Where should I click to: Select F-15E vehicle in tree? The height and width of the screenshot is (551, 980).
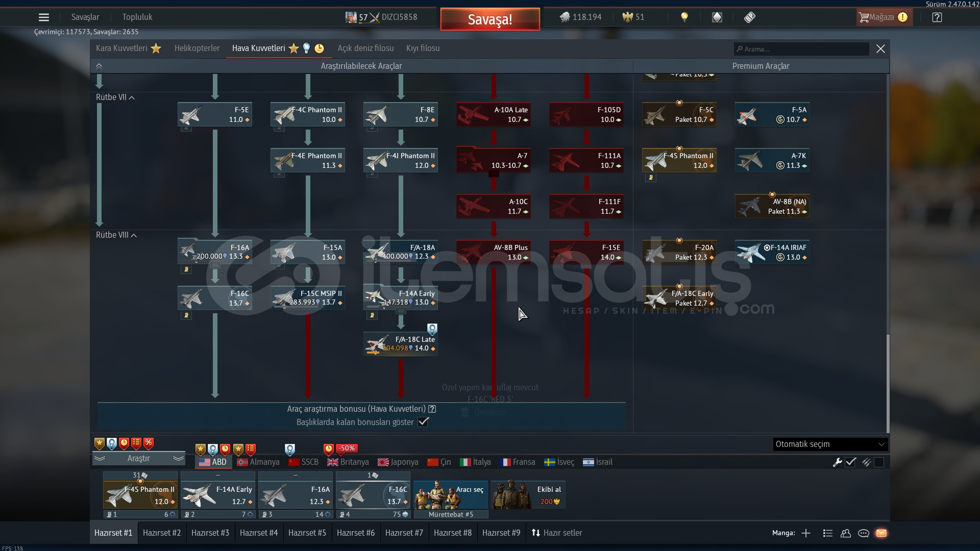point(586,253)
